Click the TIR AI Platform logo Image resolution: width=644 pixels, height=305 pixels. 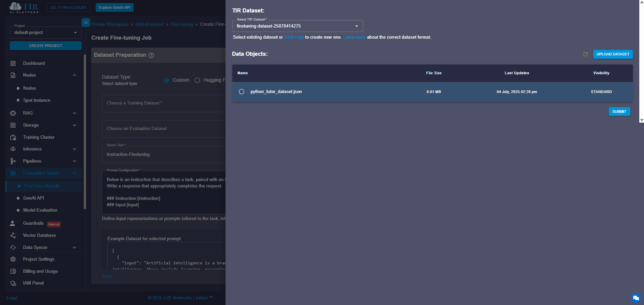click(x=24, y=7)
